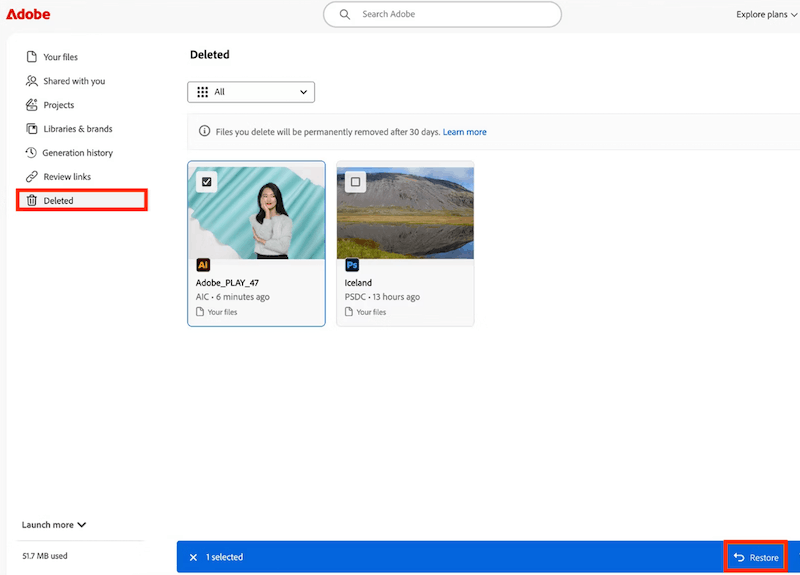The width and height of the screenshot is (800, 575).
Task: Click the Review links chain icon
Action: click(32, 177)
